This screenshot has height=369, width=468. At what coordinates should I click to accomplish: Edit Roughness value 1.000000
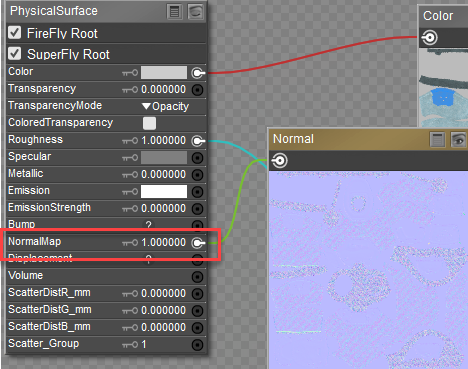[x=163, y=140]
